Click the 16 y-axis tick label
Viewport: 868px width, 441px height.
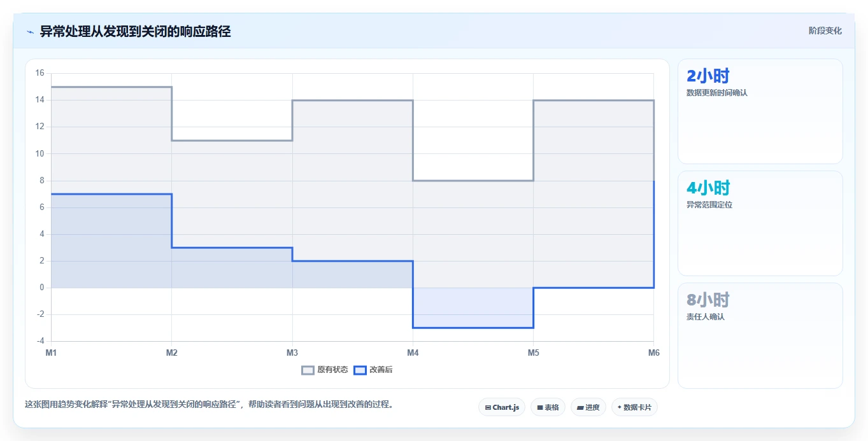tap(39, 73)
